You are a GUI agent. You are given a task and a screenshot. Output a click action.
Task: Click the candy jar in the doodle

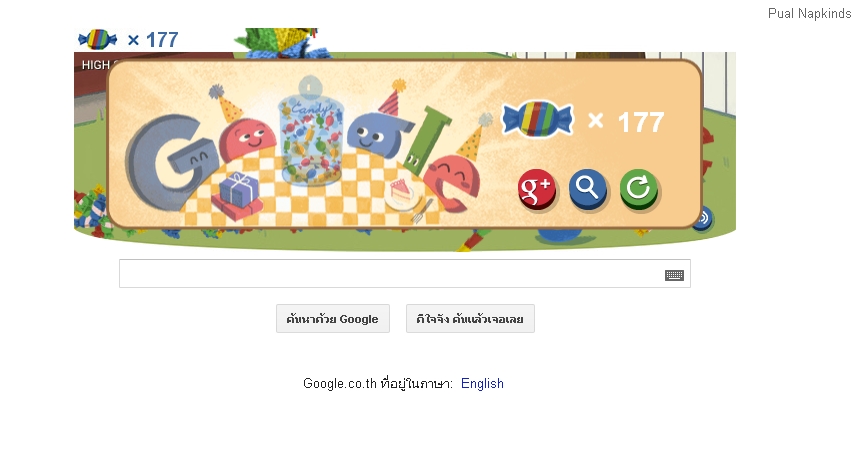[x=310, y=132]
